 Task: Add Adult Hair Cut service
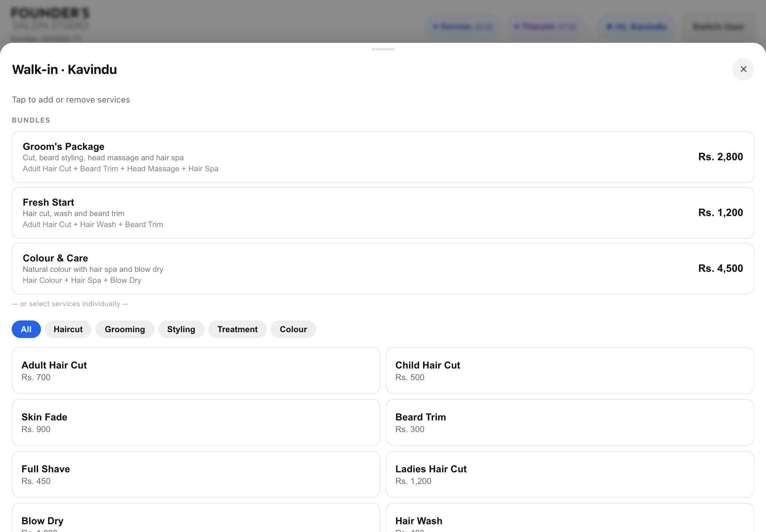click(196, 370)
